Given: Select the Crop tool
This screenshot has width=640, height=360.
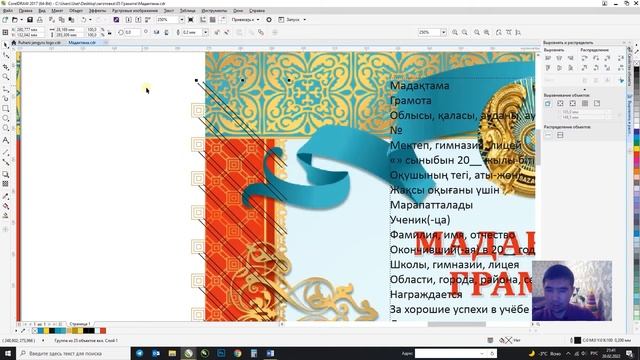Looking at the screenshot, I should (x=5, y=67).
